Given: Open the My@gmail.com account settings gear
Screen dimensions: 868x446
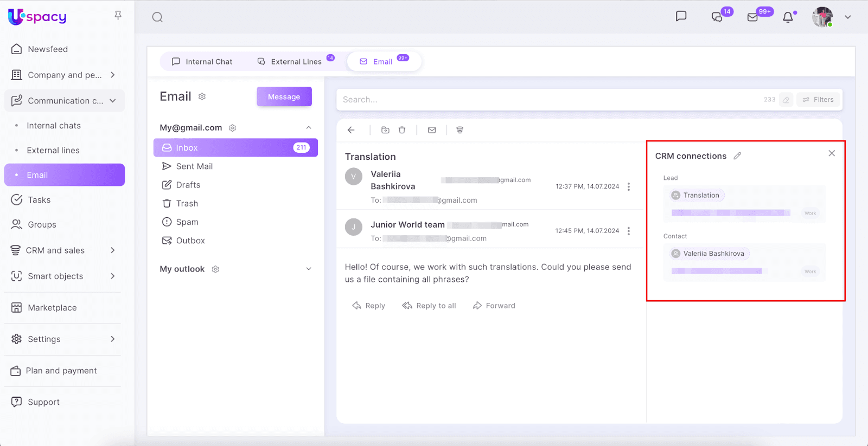Looking at the screenshot, I should [x=233, y=128].
